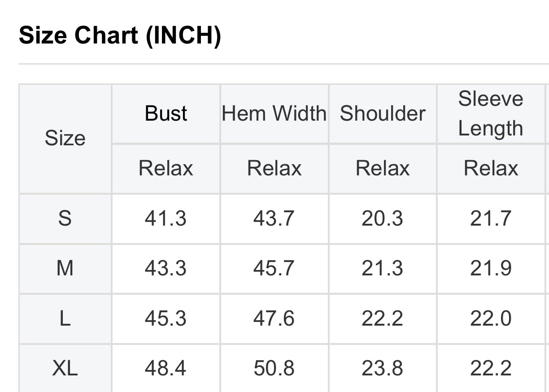Click bust value 41.3 for S

pyautogui.click(x=166, y=218)
